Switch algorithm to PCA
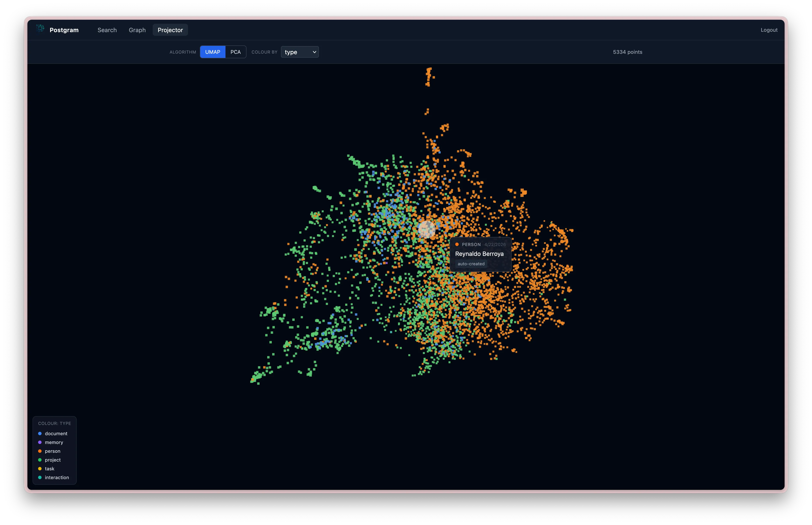 (235, 52)
